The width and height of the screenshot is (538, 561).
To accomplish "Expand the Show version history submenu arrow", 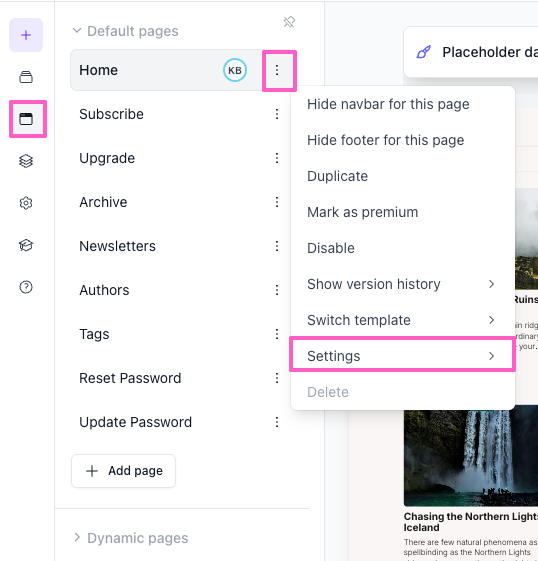I will pos(491,284).
